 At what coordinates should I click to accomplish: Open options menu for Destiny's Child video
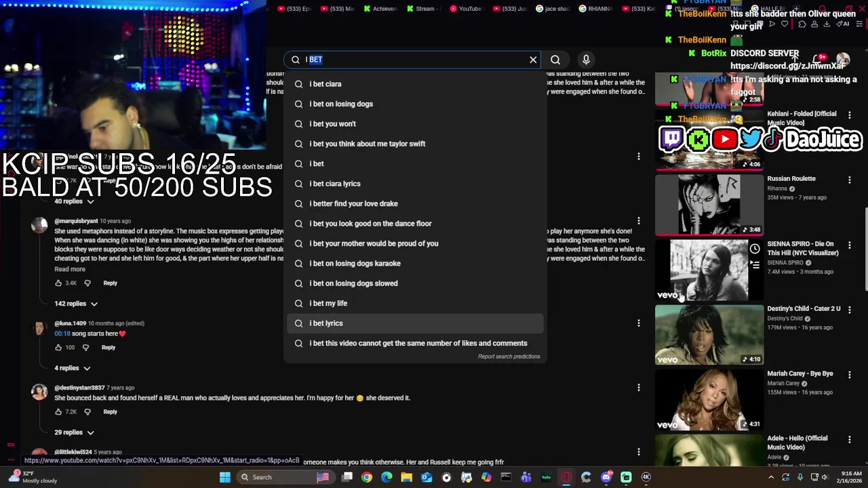click(x=849, y=310)
